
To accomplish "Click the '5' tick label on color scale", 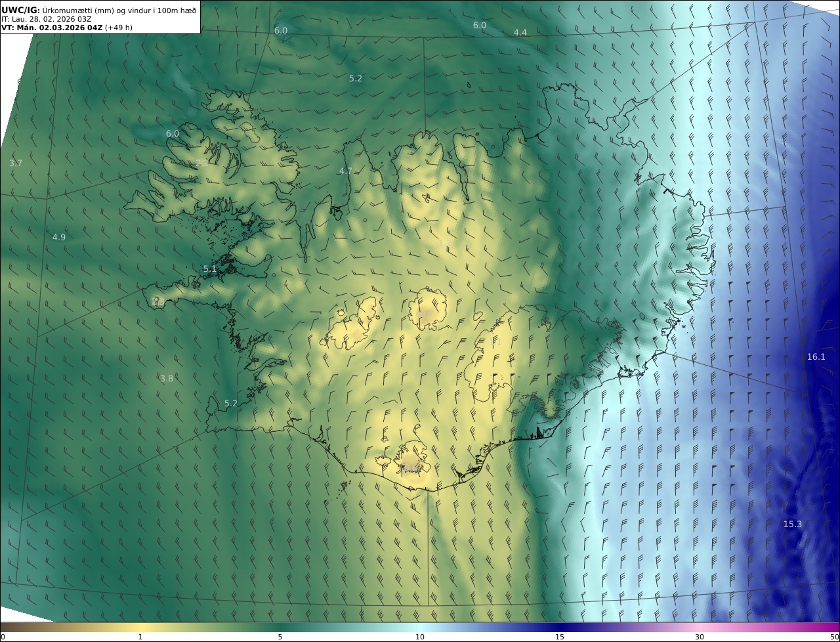I will click(x=280, y=637).
